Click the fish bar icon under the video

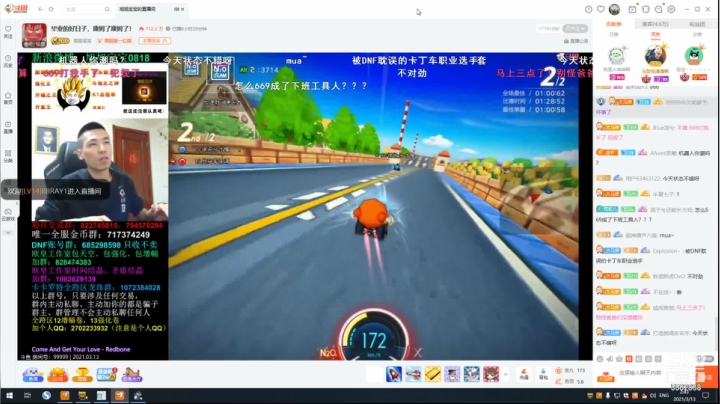tap(33, 375)
